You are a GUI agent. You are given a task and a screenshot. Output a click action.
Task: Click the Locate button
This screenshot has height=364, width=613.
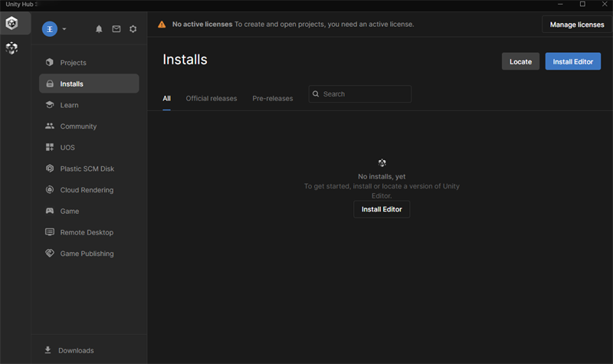point(520,62)
